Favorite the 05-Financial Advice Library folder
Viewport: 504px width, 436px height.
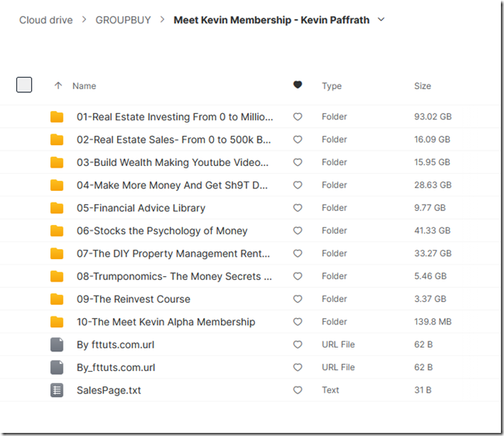(298, 208)
